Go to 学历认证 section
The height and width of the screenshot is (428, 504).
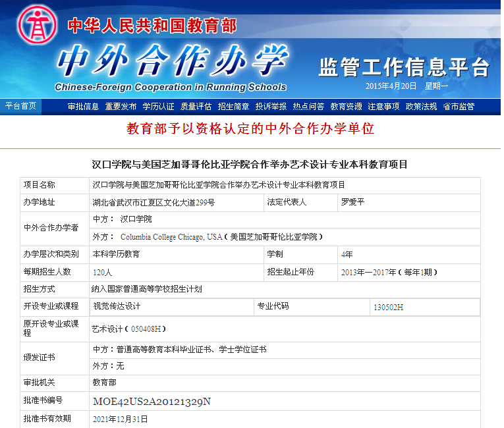click(x=159, y=107)
